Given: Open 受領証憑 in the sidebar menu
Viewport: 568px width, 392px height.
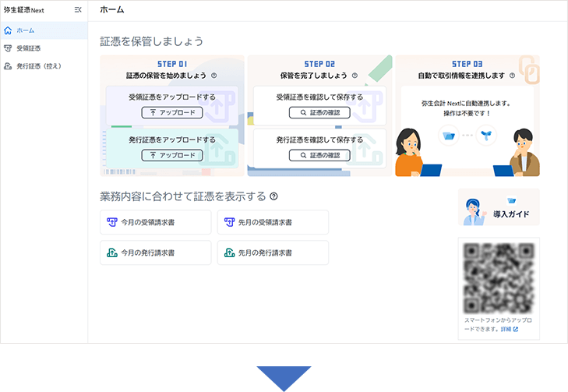Looking at the screenshot, I should click(x=29, y=48).
